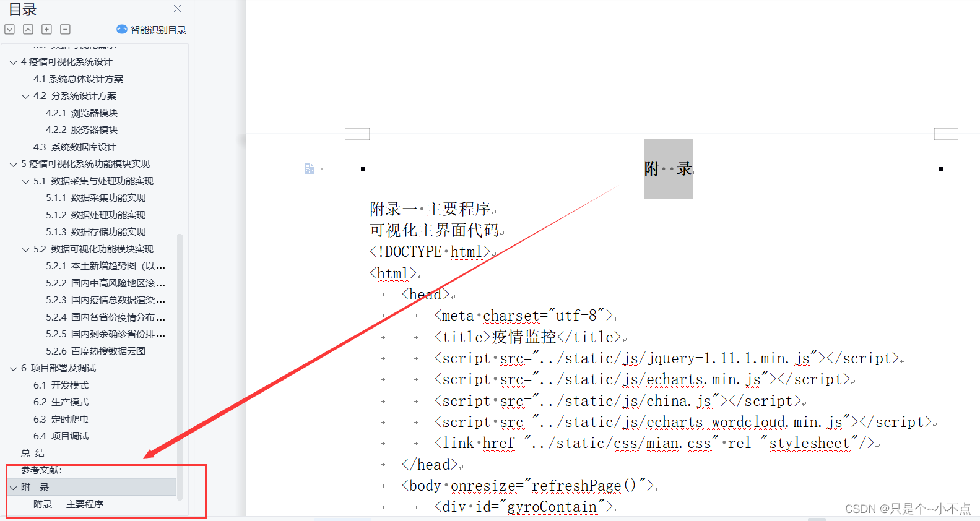Go to 附录一 主要程序 in outline
Viewport: 980px width, 521px height.
[x=68, y=504]
